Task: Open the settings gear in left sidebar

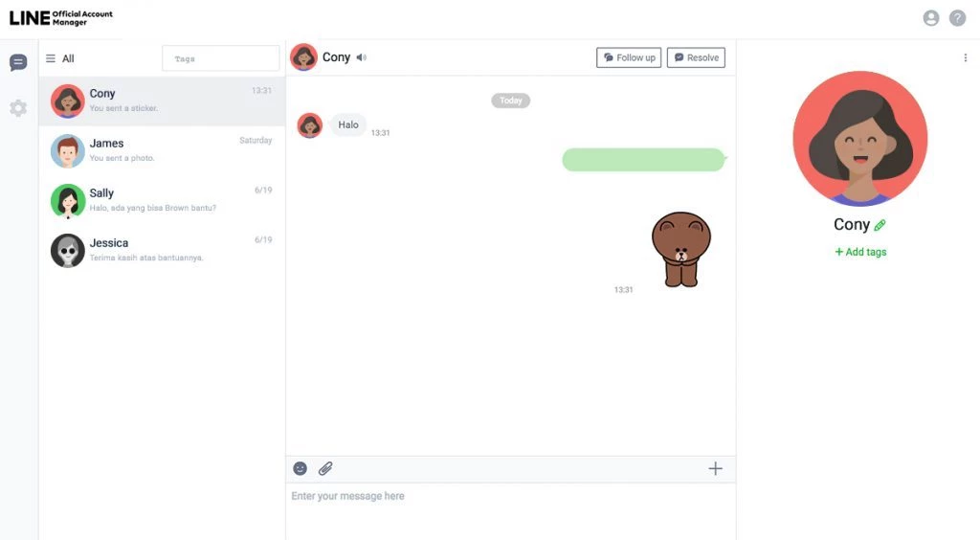Action: [x=18, y=108]
